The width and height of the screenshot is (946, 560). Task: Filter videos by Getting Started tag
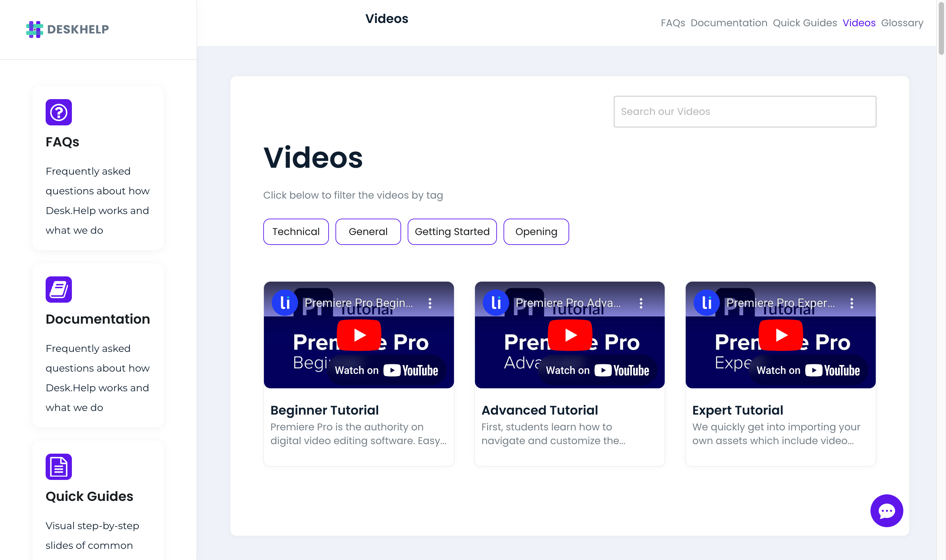coord(452,232)
